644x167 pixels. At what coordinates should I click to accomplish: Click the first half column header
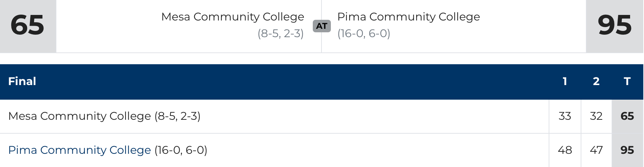tap(565, 81)
